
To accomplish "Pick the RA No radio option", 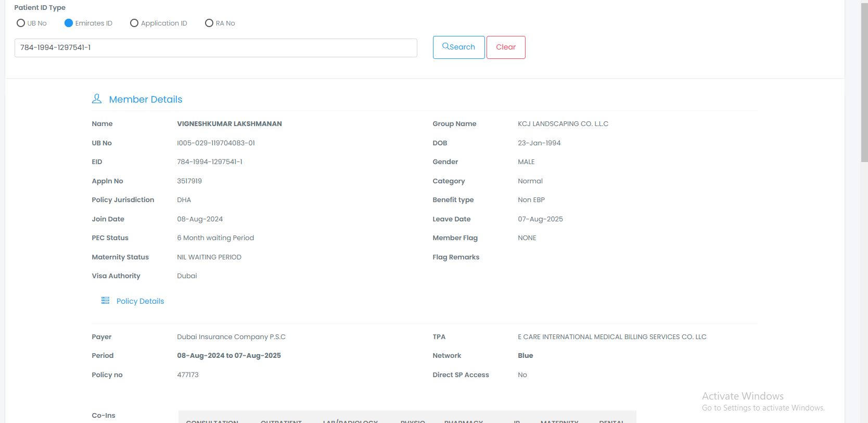I will coord(209,23).
